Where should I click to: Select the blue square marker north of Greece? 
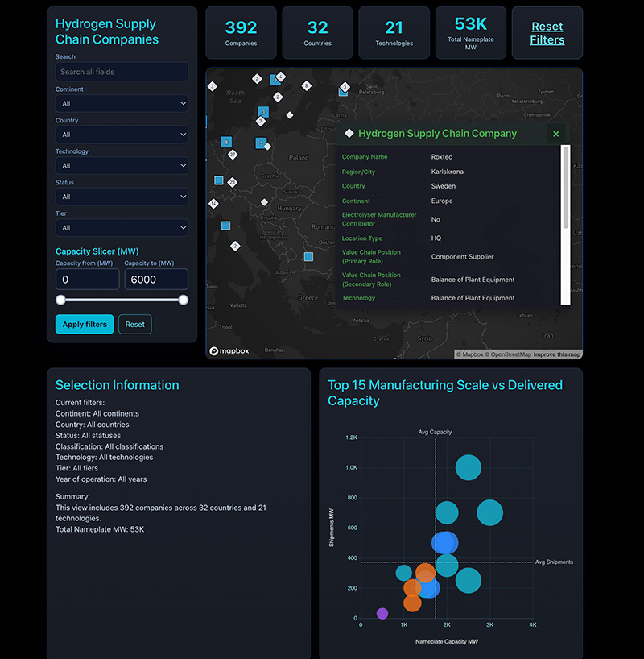tap(308, 257)
